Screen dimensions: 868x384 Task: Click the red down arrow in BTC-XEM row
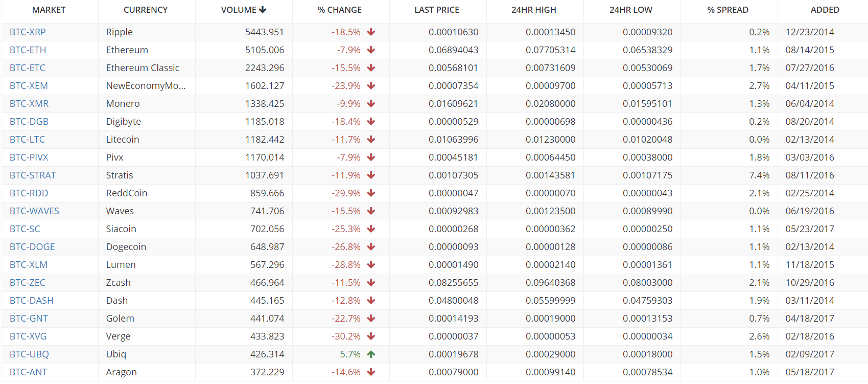(371, 86)
